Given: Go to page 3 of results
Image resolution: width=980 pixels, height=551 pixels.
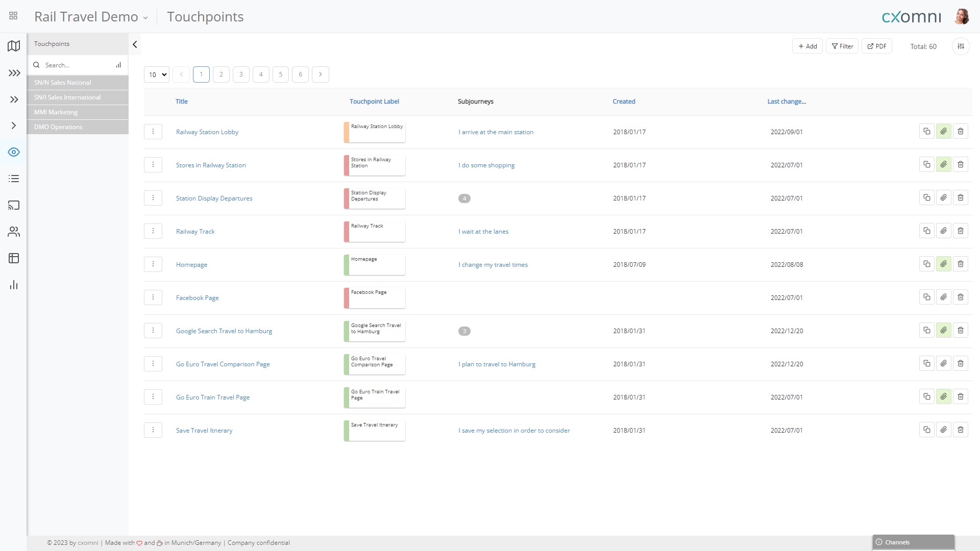Looking at the screenshot, I should [x=241, y=74].
